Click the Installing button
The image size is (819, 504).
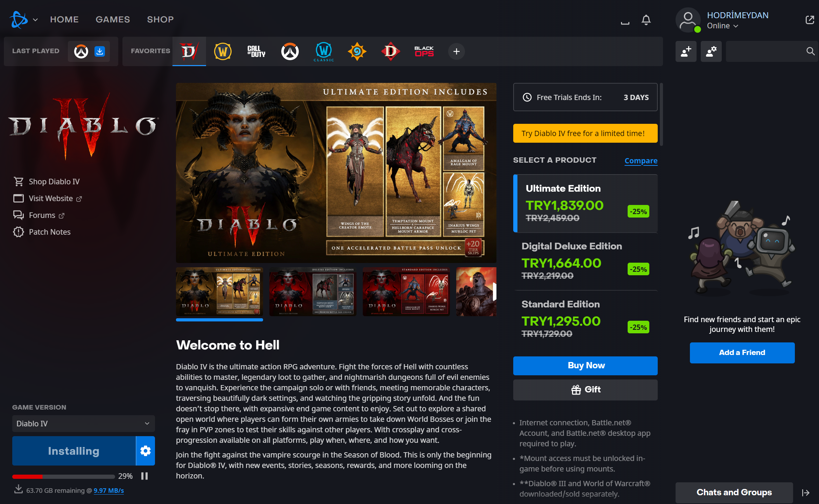coord(74,451)
